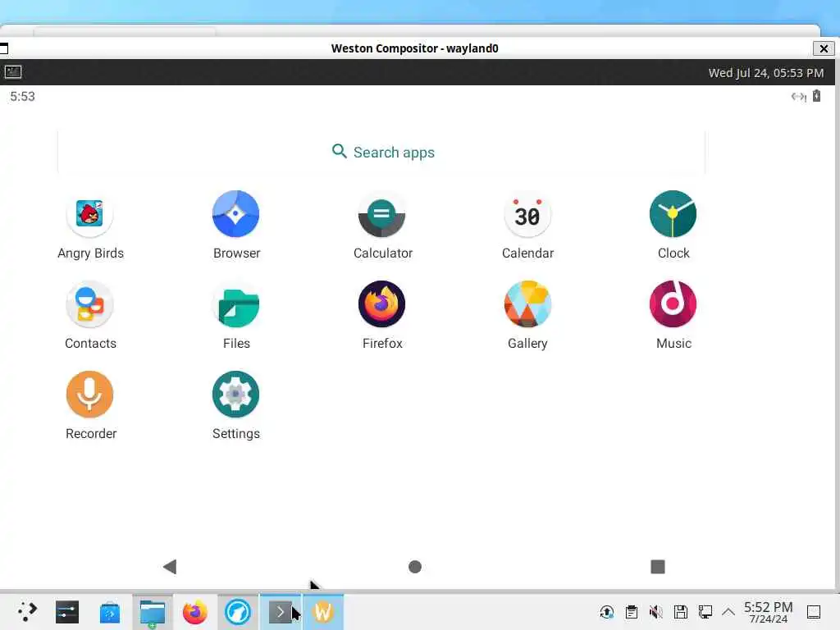840x630 pixels.
Task: Open the network connection tray icon
Action: (x=705, y=612)
